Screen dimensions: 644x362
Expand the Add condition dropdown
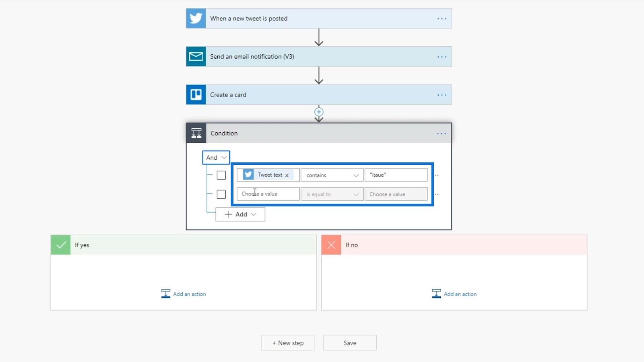point(240,214)
